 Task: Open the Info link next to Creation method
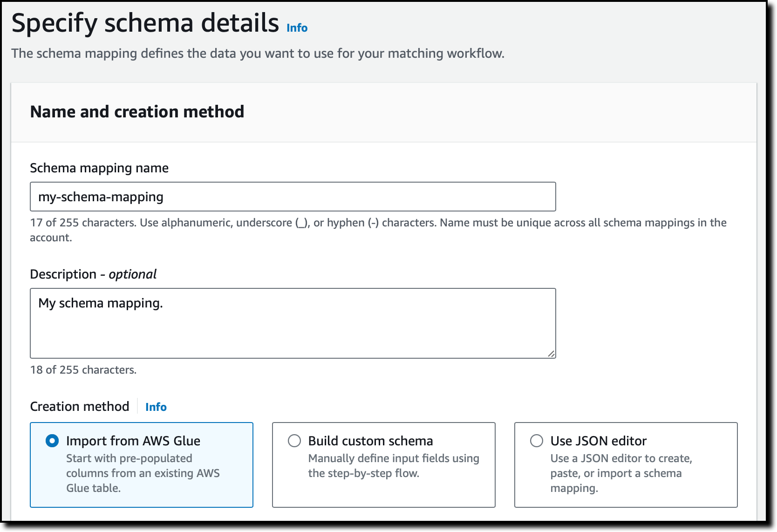pyautogui.click(x=156, y=407)
